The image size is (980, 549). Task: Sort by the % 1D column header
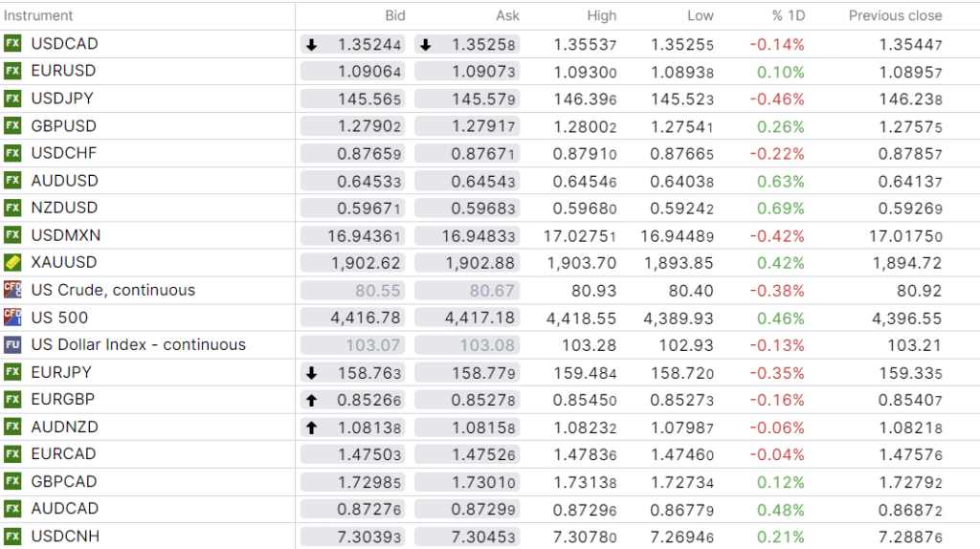(788, 16)
